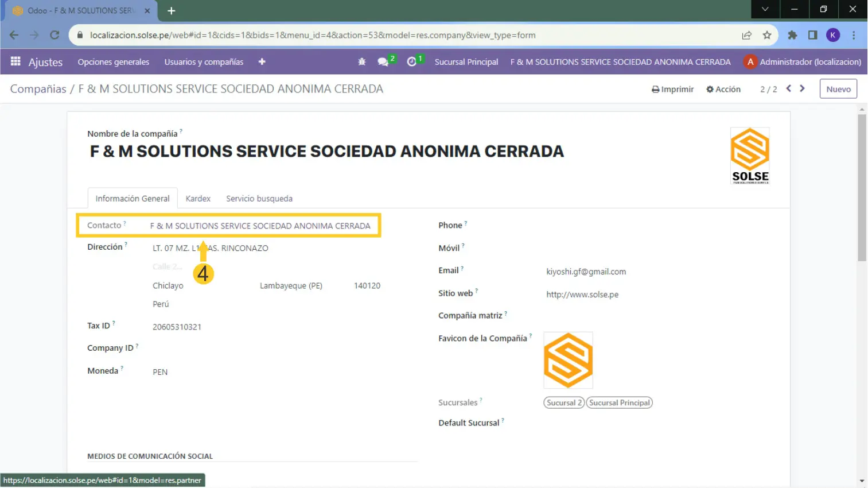The image size is (868, 488).
Task: Switch to Kardex tab
Action: [x=198, y=198]
